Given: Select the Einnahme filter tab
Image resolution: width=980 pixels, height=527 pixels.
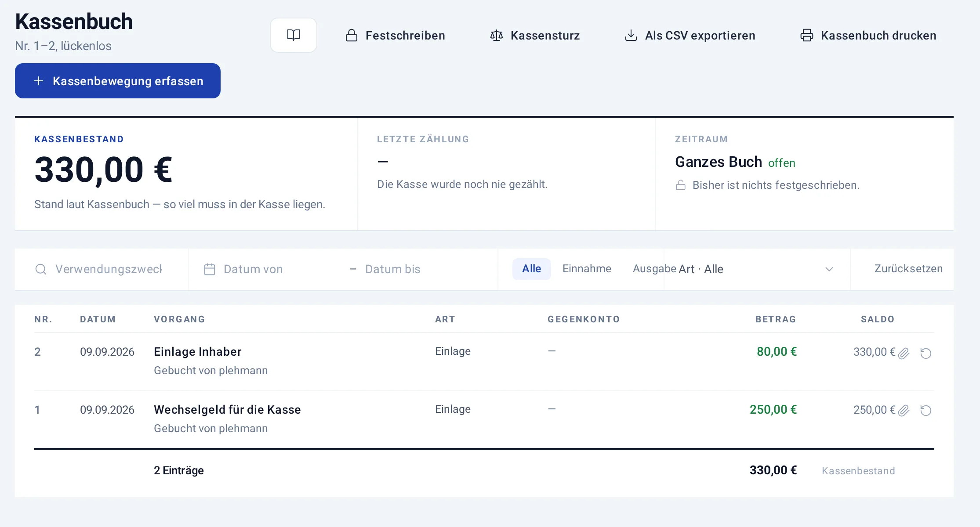Looking at the screenshot, I should click(587, 269).
